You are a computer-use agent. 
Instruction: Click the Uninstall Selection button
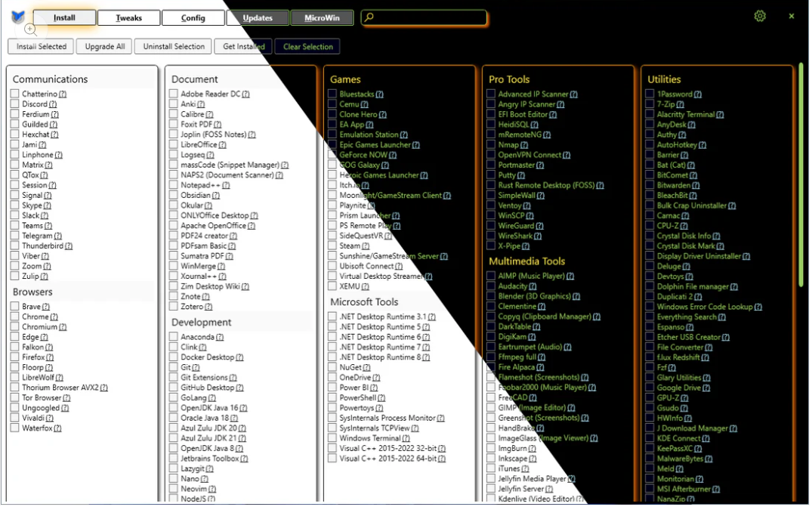tap(174, 47)
